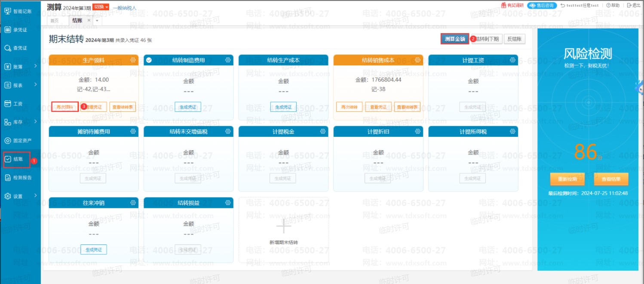Click 生成凭证 under 结转生产成本
The width and height of the screenshot is (644, 284).
(283, 107)
